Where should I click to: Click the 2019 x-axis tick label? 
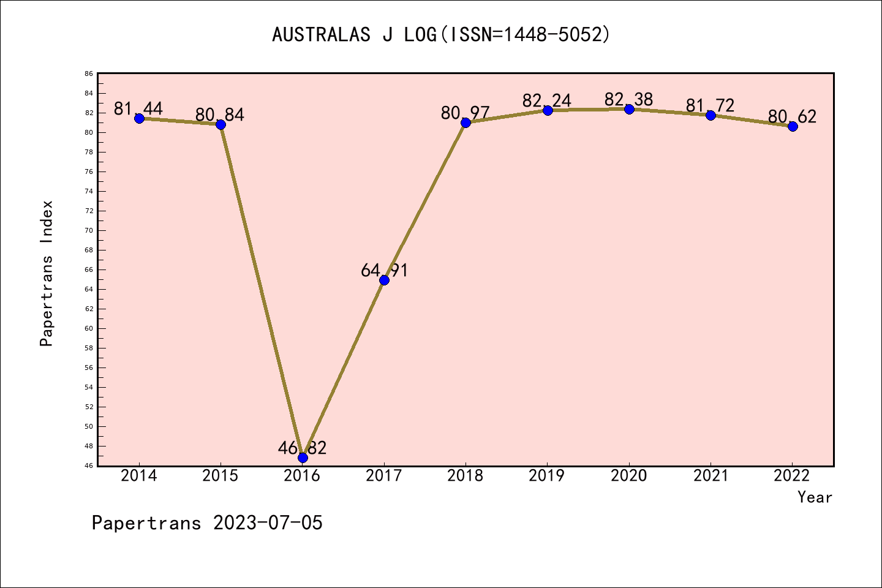click(548, 475)
